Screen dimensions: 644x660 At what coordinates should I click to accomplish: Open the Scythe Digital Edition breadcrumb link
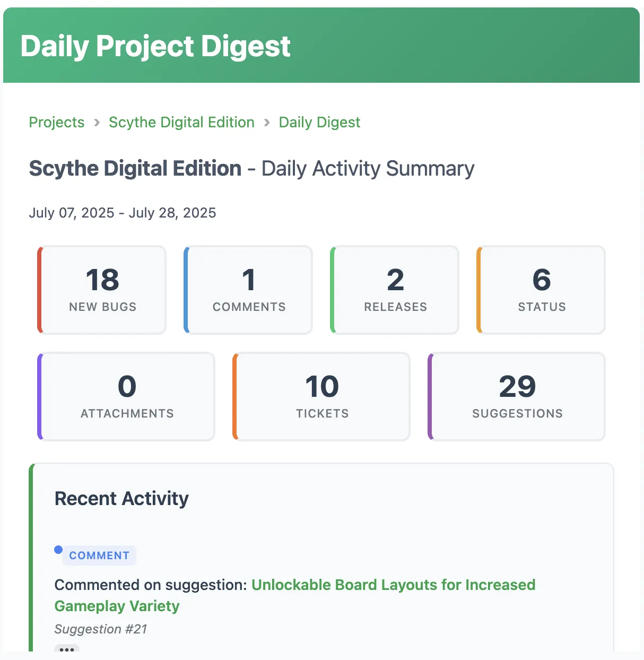click(181, 123)
